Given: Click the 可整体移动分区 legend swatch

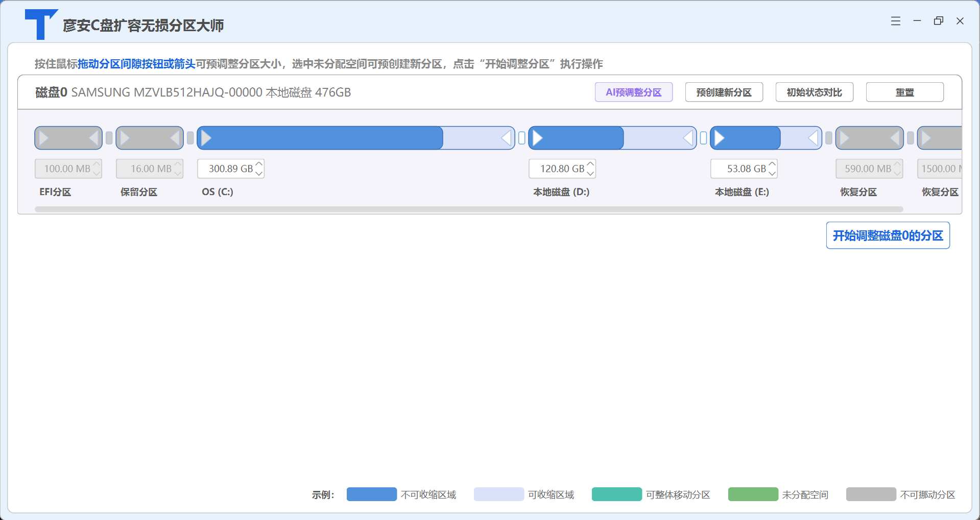Looking at the screenshot, I should pyautogui.click(x=617, y=494).
